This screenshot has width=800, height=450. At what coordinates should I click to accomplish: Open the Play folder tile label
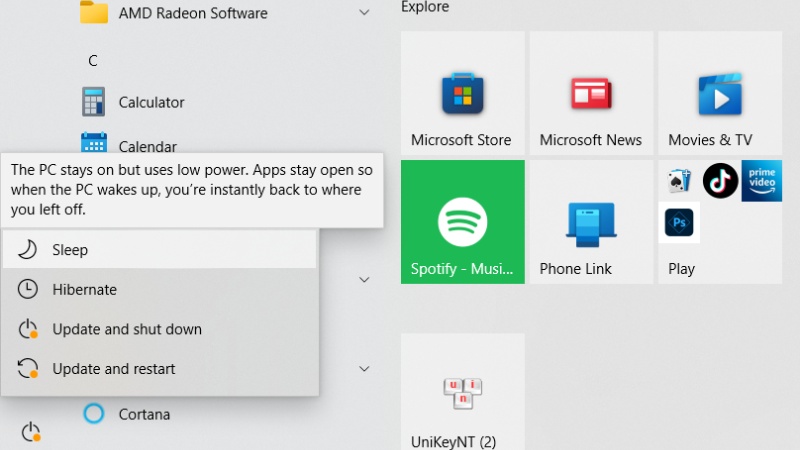click(x=682, y=269)
